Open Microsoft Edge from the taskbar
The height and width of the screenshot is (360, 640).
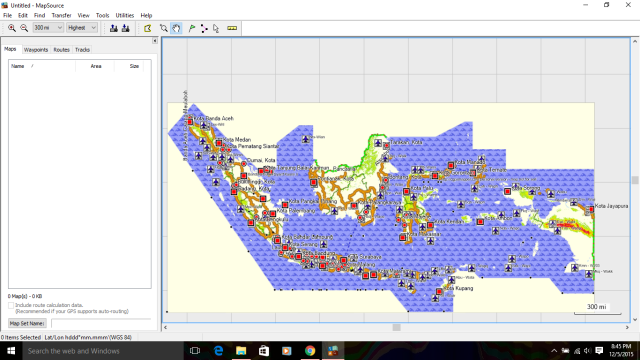pyautogui.click(x=218, y=351)
